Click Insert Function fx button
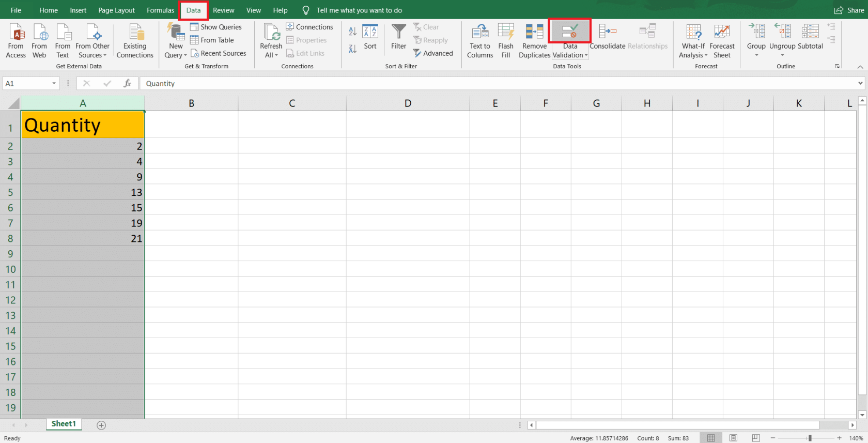 [x=127, y=83]
